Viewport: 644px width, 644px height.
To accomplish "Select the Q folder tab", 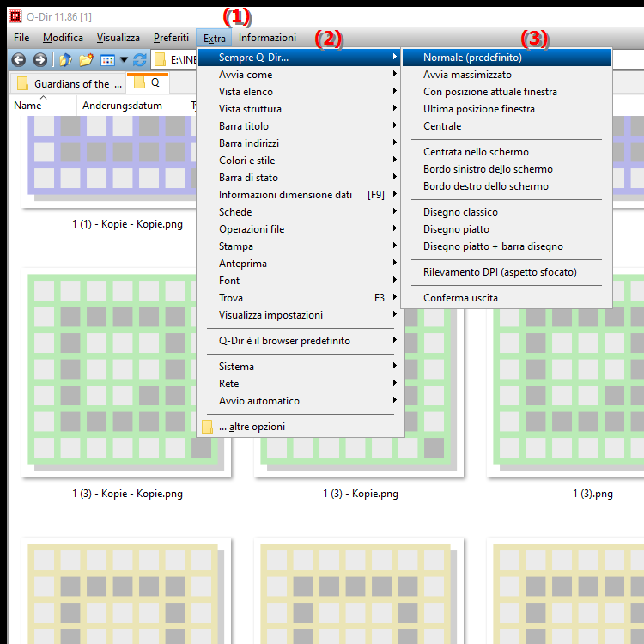I will click(x=148, y=83).
